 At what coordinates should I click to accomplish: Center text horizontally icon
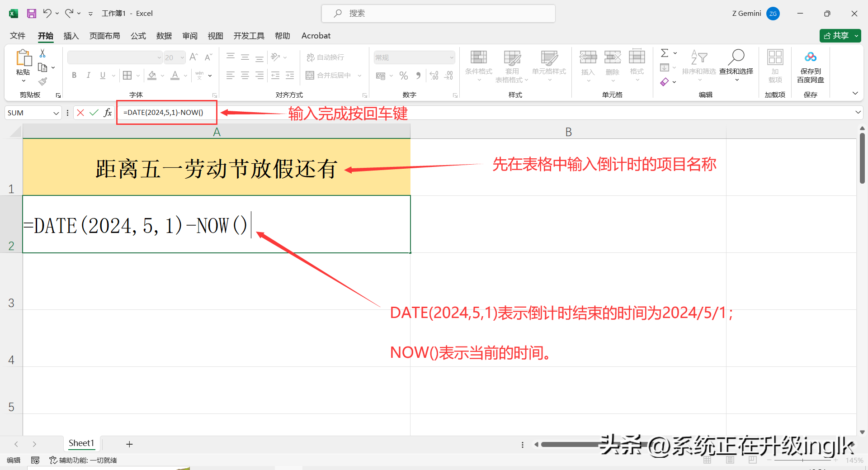point(245,75)
